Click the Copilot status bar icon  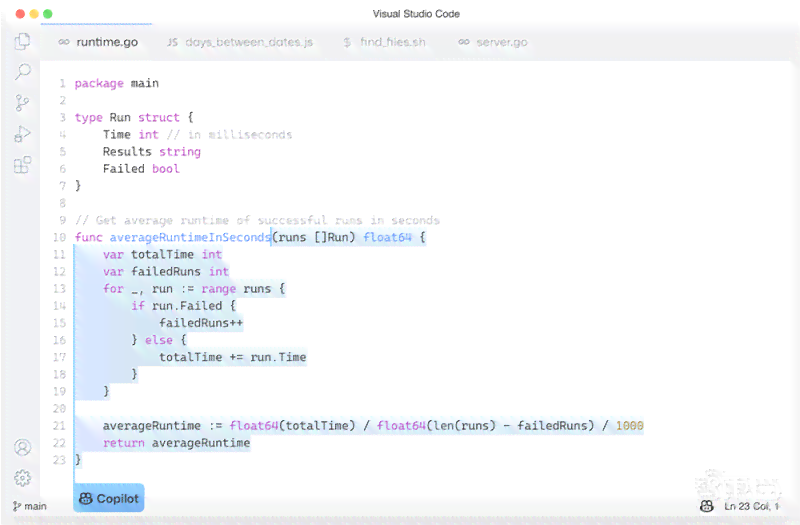coord(707,506)
